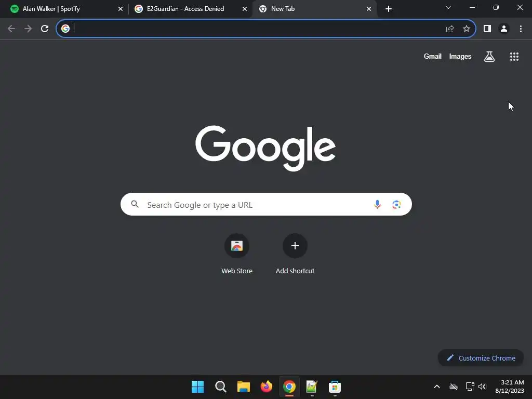
Task: Restore down the Chrome window
Action: 496,7
